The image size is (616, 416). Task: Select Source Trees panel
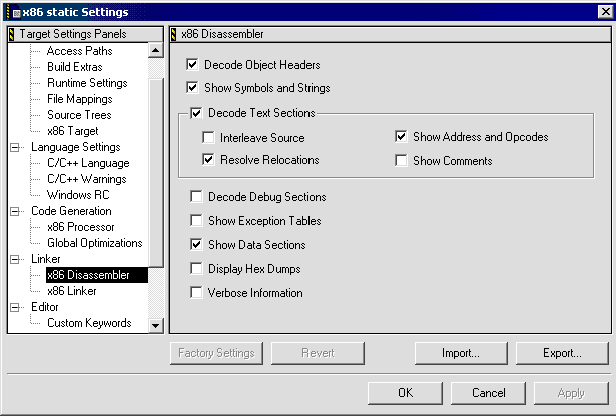coord(79,115)
